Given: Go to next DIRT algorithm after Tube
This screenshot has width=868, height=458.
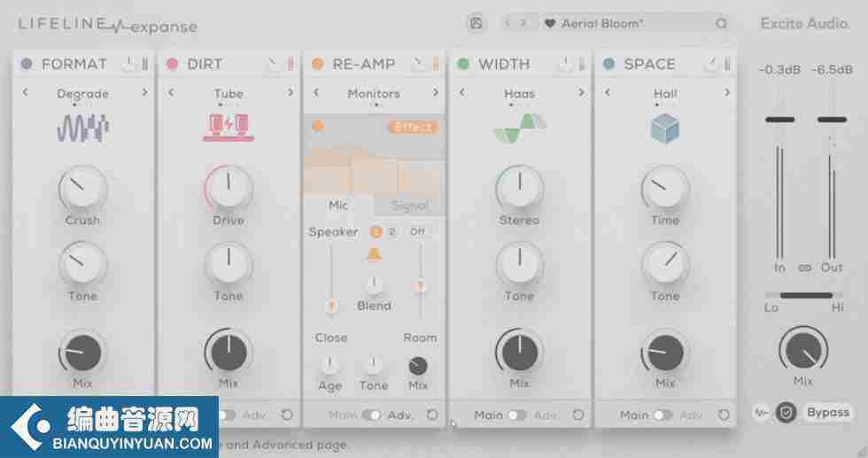Looking at the screenshot, I should (x=291, y=92).
